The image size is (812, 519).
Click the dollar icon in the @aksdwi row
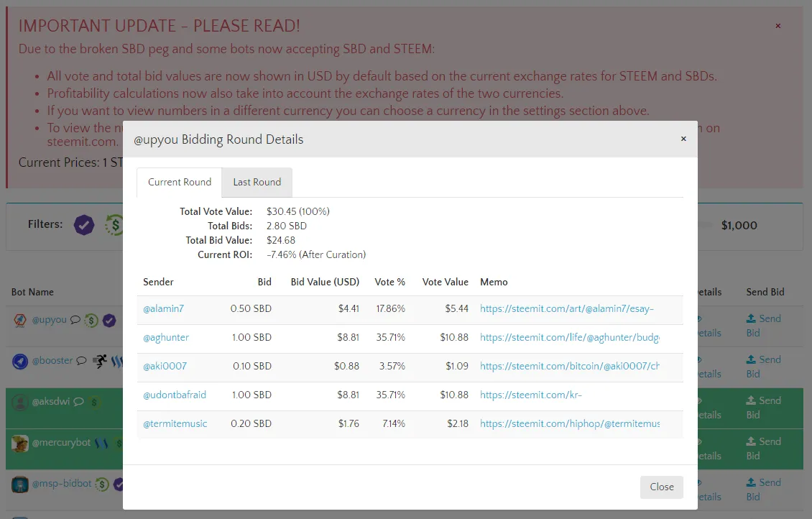click(93, 402)
